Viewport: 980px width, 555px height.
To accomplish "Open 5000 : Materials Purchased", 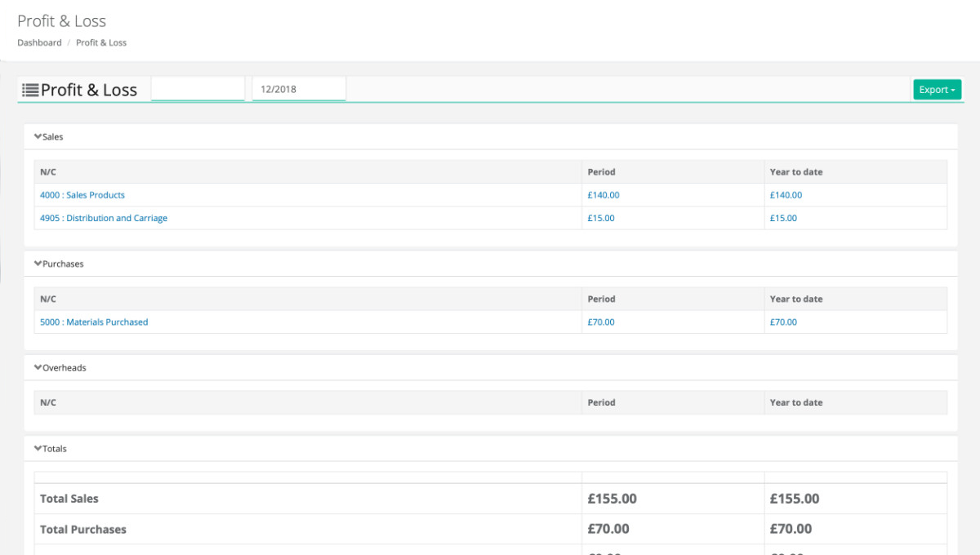I will coord(93,322).
